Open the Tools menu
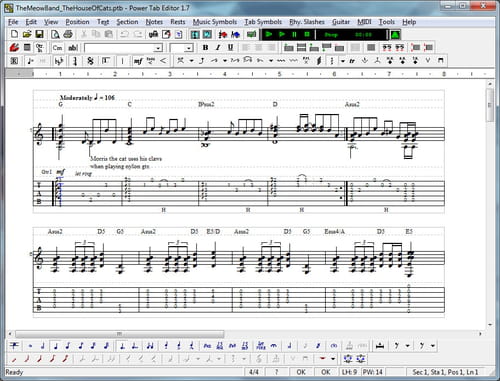Viewport: 500px width, 381px height. [x=387, y=22]
